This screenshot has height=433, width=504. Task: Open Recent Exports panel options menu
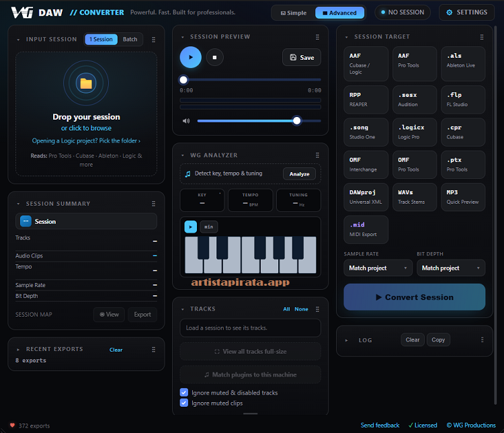pyautogui.click(x=154, y=350)
